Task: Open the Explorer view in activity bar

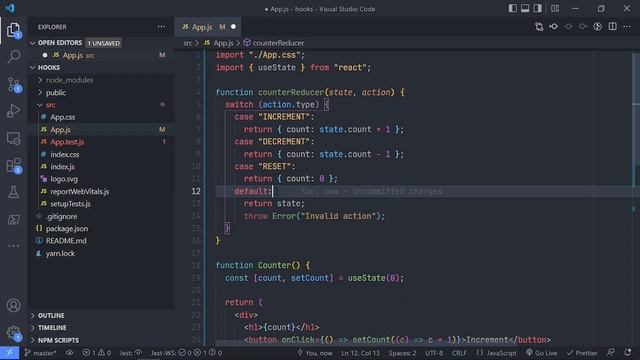Action: click(13, 30)
